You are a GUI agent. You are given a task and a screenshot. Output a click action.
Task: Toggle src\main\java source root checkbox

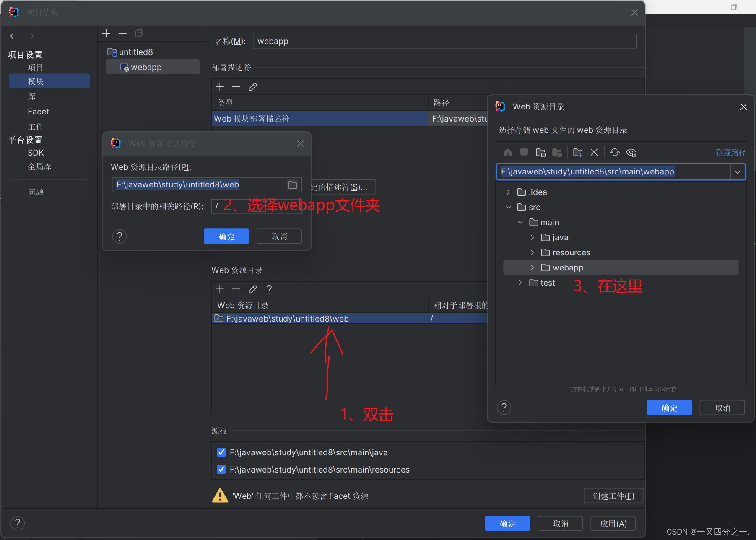(221, 452)
